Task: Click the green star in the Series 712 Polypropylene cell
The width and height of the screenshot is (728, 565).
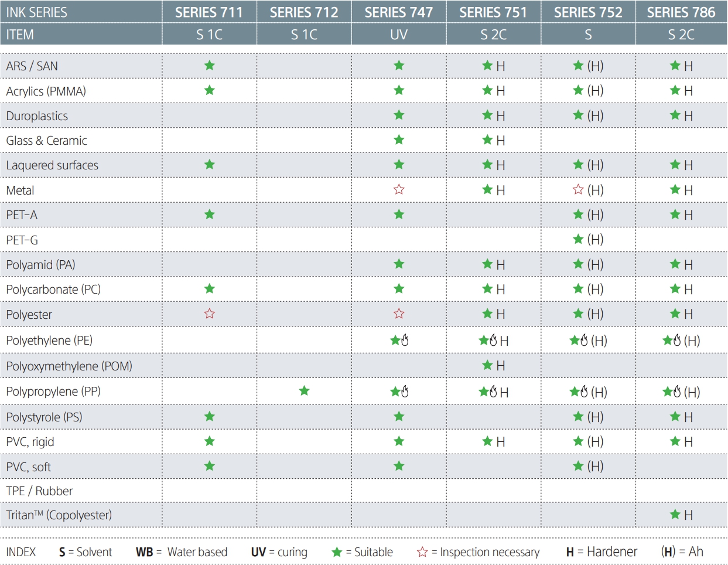Action: pyautogui.click(x=304, y=391)
